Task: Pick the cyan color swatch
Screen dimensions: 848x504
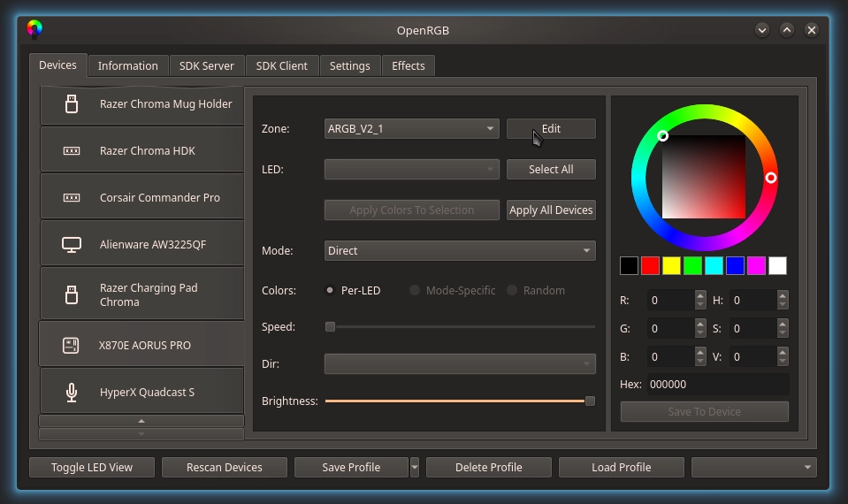Action: 714,265
